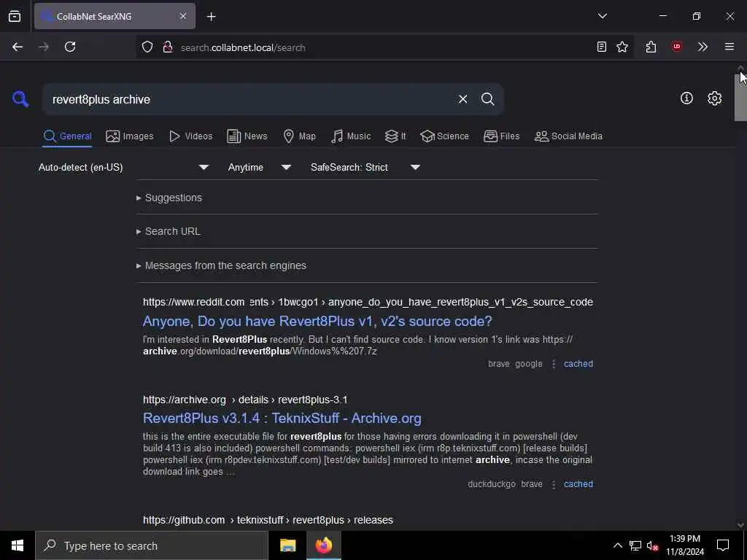Open the tracking protection shield icon
This screenshot has width=747, height=560.
[x=147, y=47]
